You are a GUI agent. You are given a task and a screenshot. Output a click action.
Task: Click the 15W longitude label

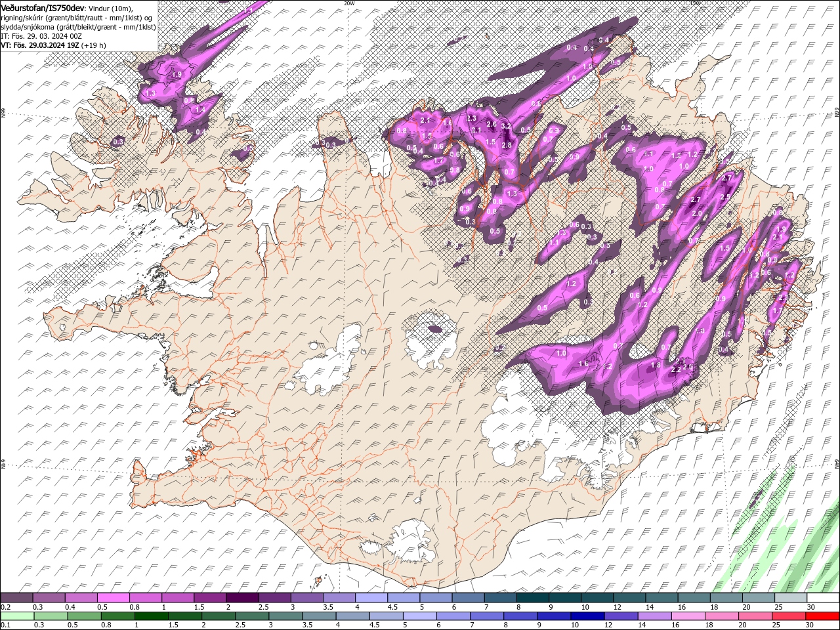[x=695, y=3]
